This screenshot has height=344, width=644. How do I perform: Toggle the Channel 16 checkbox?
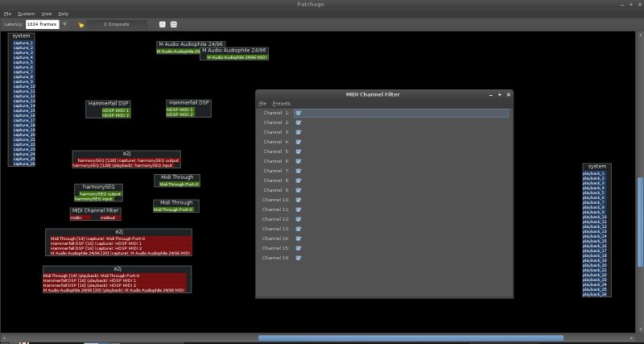click(x=299, y=258)
